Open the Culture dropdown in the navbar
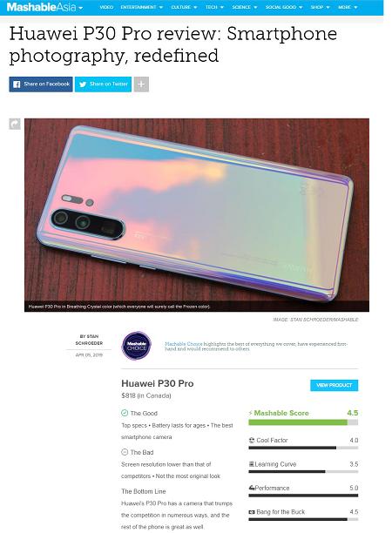The height and width of the screenshot is (533, 392). [184, 7]
